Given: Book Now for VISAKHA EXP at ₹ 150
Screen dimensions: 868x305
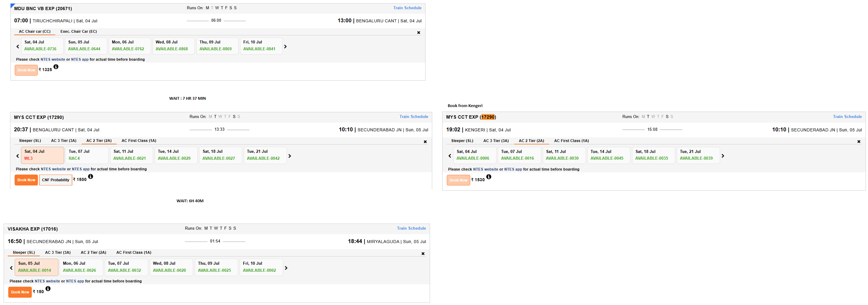Looking at the screenshot, I should pyautogui.click(x=20, y=292).
